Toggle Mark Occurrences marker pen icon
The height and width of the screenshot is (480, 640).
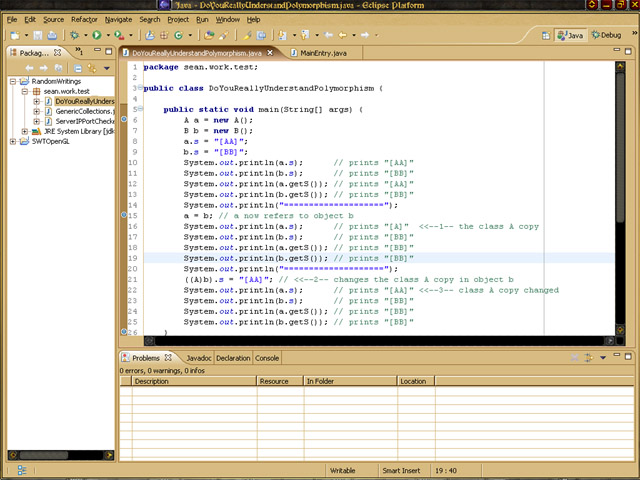click(246, 36)
